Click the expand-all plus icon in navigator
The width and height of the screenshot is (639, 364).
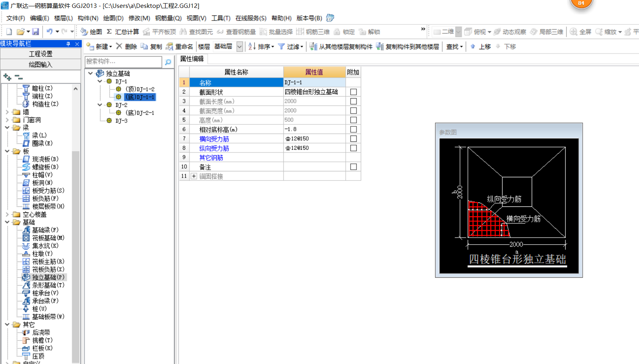pos(7,77)
